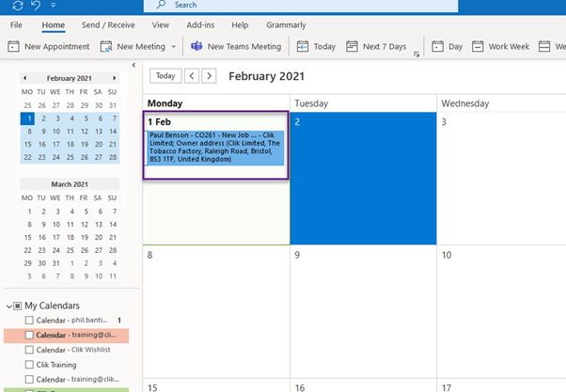Click the New Meeting button
The width and height of the screenshot is (566, 392).
[133, 47]
